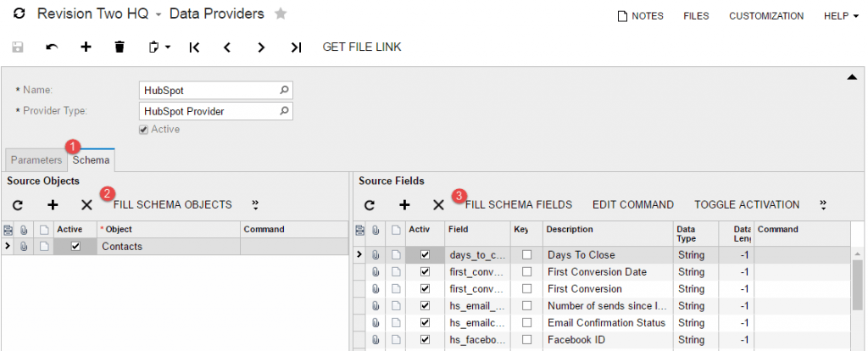Image resolution: width=868 pixels, height=351 pixels.
Task: Add a new record with plus icon
Action: tap(86, 47)
